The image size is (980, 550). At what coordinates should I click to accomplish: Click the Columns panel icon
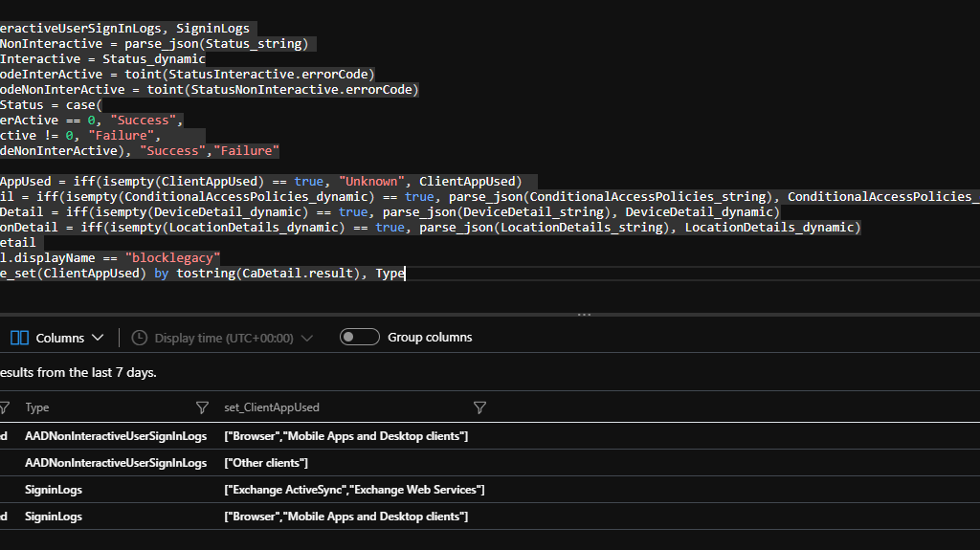pyautogui.click(x=19, y=338)
